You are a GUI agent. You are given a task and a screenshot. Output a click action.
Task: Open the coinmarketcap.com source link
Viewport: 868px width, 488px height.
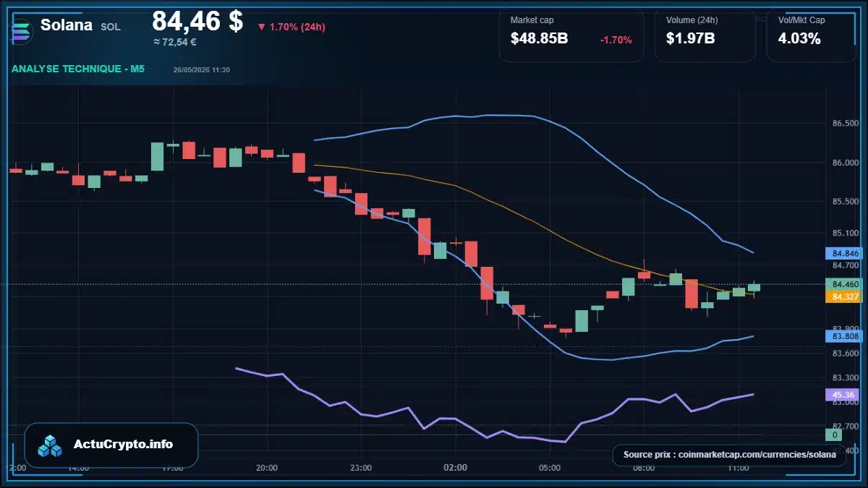(729, 455)
